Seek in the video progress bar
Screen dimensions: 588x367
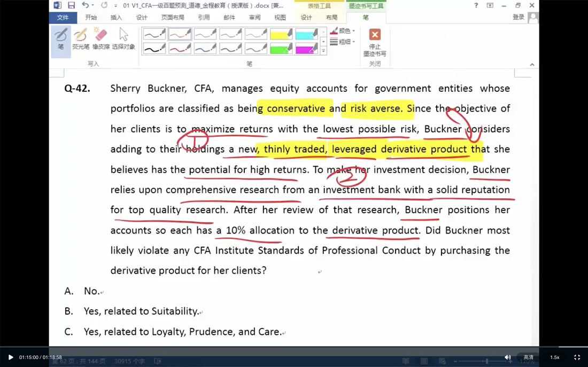click(x=294, y=347)
